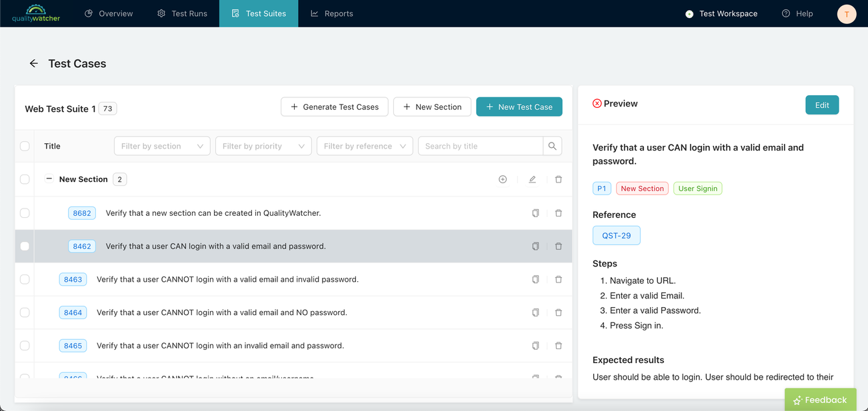Check the box for test case 8465
868x411 pixels.
click(x=25, y=346)
